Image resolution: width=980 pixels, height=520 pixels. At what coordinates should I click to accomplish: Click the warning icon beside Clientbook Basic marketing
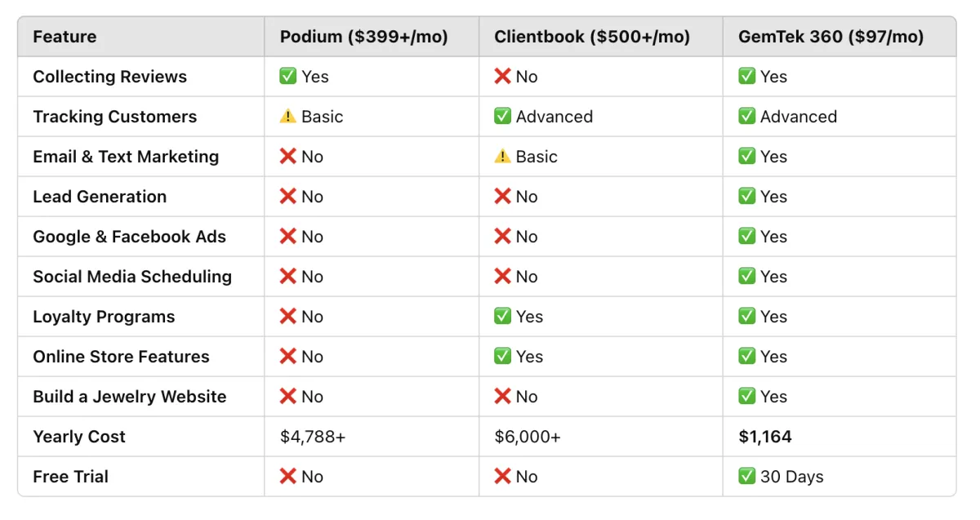pyautogui.click(x=503, y=157)
